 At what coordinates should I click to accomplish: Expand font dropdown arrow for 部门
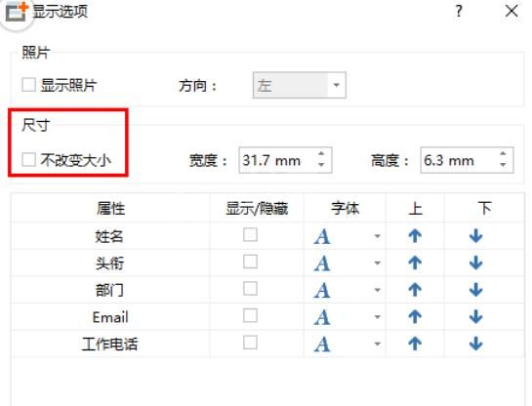point(378,290)
